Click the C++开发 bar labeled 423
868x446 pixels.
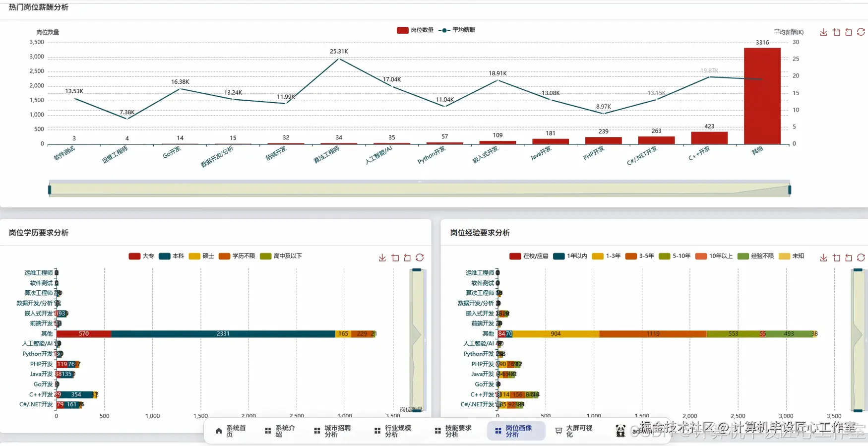click(709, 138)
